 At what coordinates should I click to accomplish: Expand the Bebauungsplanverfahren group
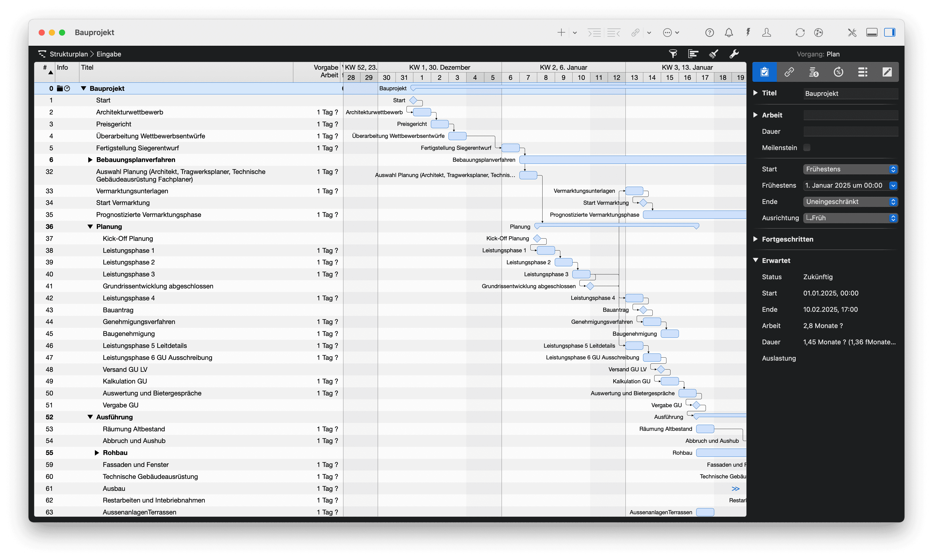90,160
